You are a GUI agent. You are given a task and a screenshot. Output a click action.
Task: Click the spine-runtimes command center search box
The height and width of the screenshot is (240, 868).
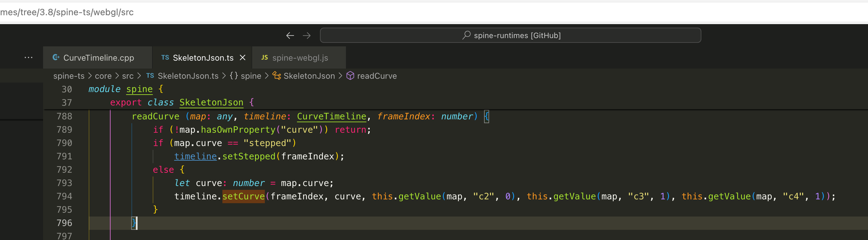pos(510,36)
